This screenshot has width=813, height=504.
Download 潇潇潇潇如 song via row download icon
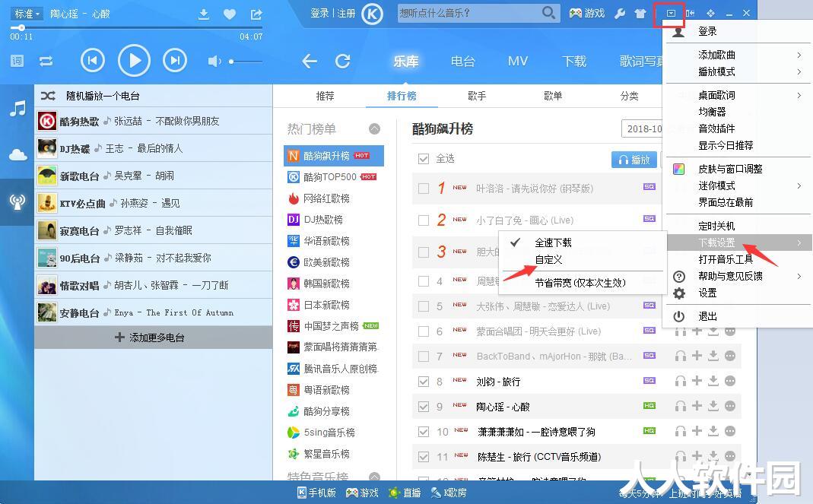[x=713, y=431]
